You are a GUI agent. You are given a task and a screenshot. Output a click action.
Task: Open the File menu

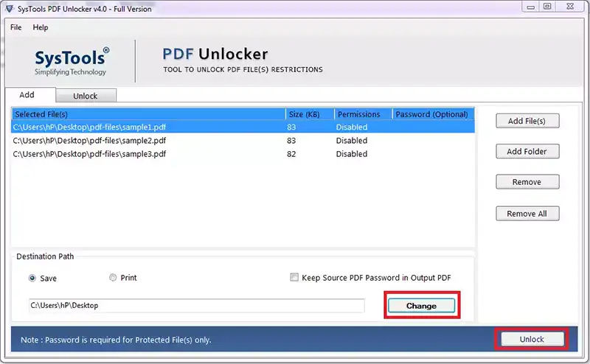15,27
